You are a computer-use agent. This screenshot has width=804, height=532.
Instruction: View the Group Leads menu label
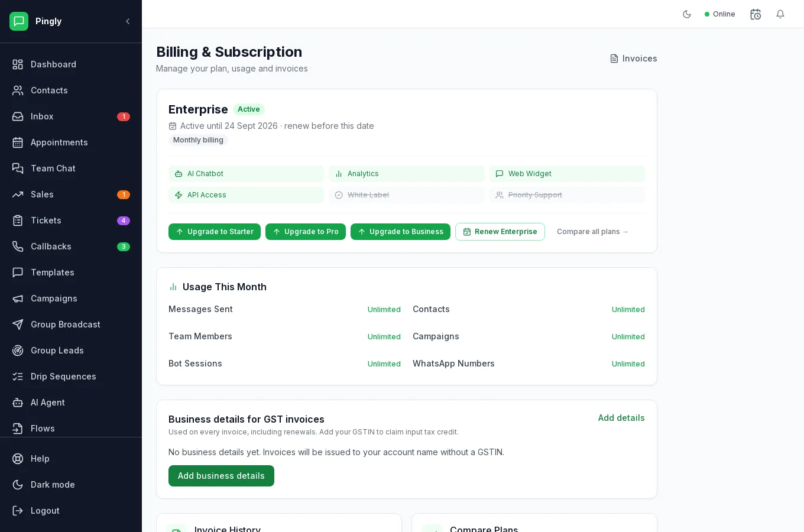click(x=57, y=351)
